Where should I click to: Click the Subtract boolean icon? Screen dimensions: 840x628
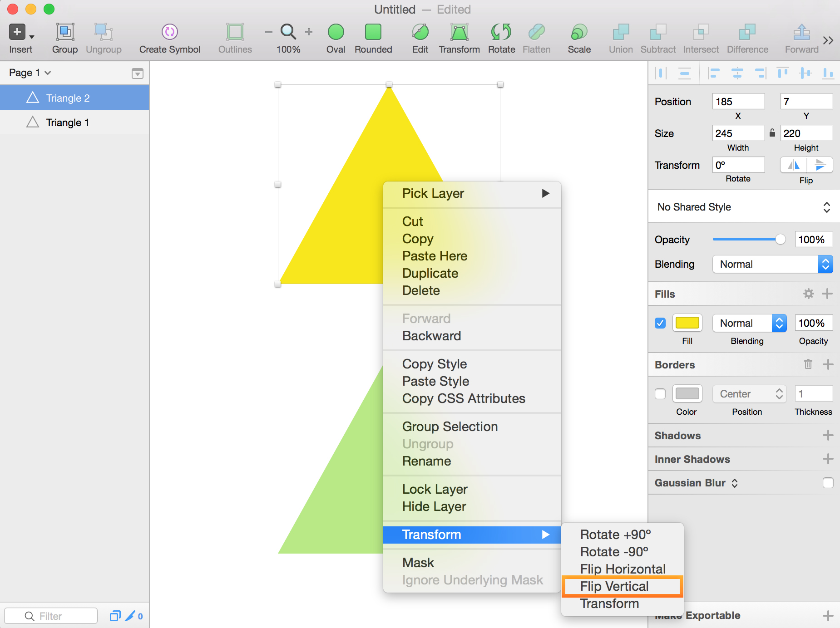(x=658, y=32)
